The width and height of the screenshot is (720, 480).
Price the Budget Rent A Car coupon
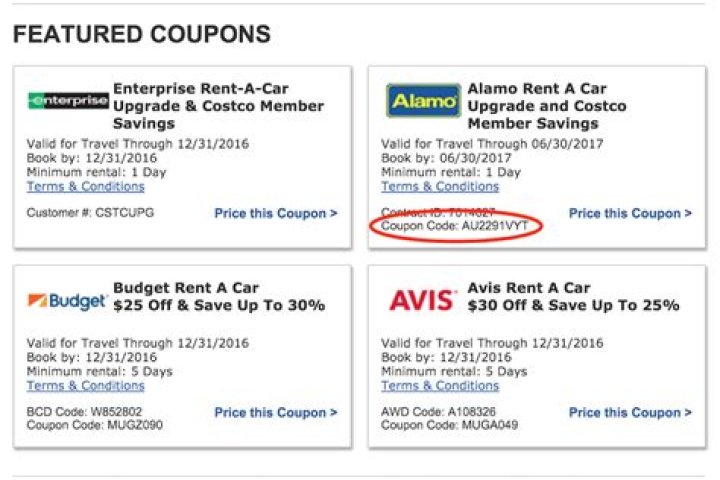pos(275,412)
